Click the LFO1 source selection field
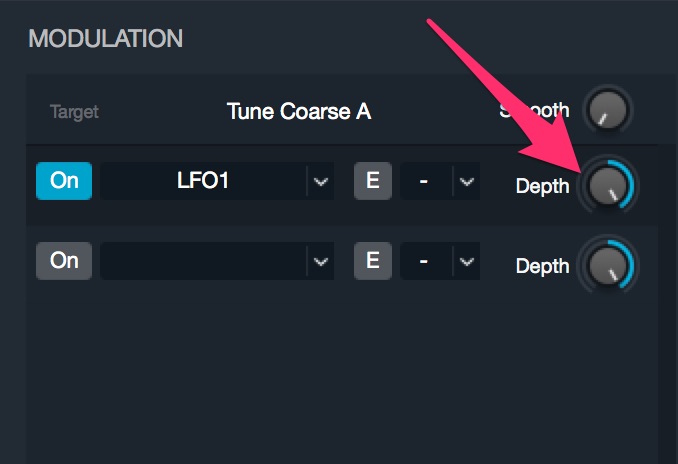 pyautogui.click(x=203, y=181)
